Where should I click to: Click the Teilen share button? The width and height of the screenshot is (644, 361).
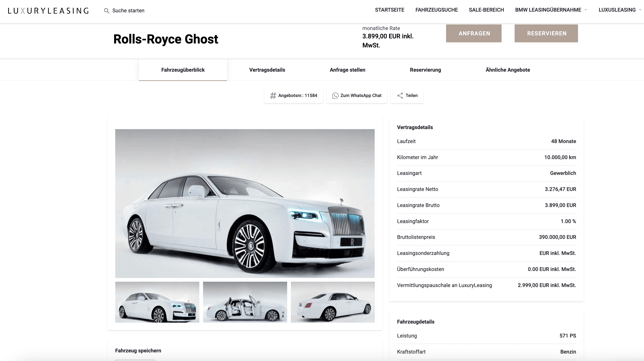click(407, 95)
